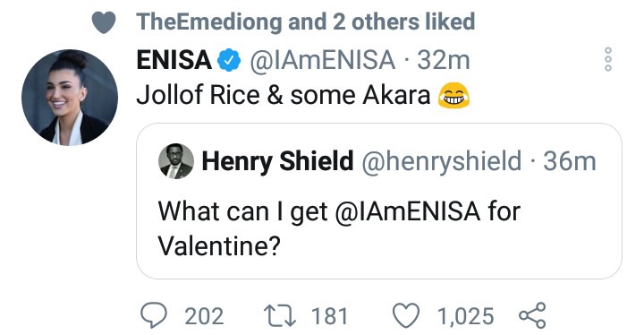Retweet ENISA's tweet using the retweet icon

[279, 316]
